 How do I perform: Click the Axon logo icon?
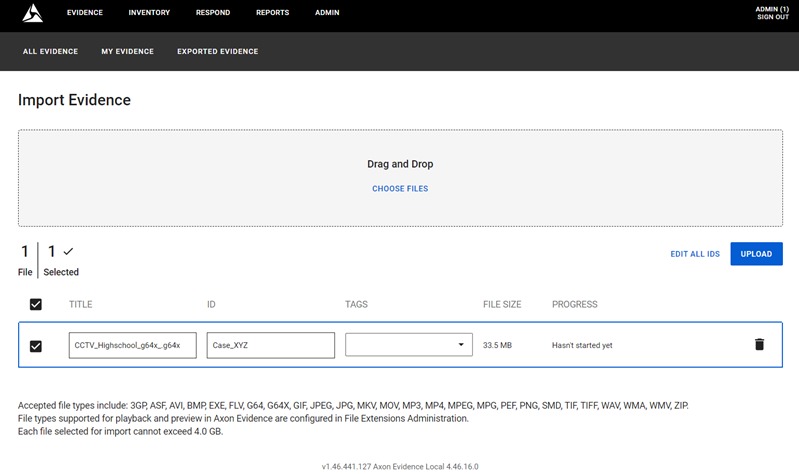tap(33, 13)
